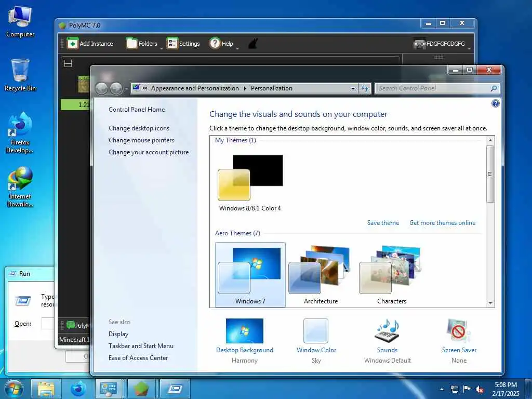Open Change desktop icons link
Image resolution: width=532 pixels, height=399 pixels.
[139, 128]
